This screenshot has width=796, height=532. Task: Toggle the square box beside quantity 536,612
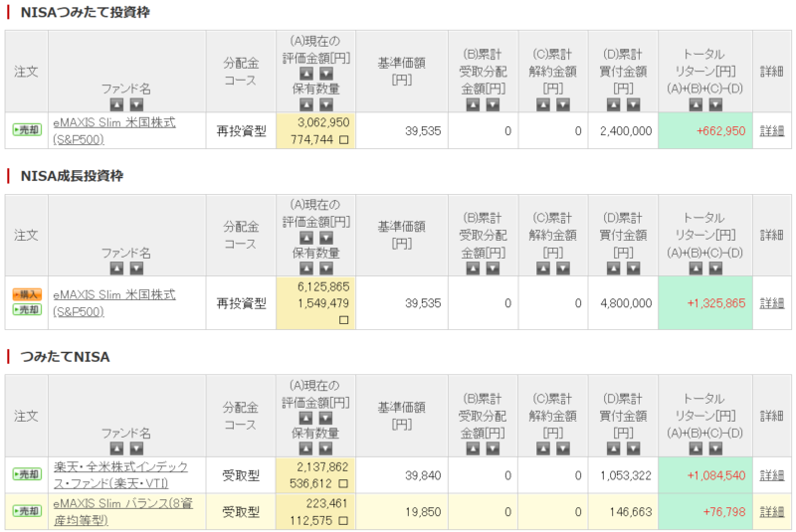tap(343, 484)
